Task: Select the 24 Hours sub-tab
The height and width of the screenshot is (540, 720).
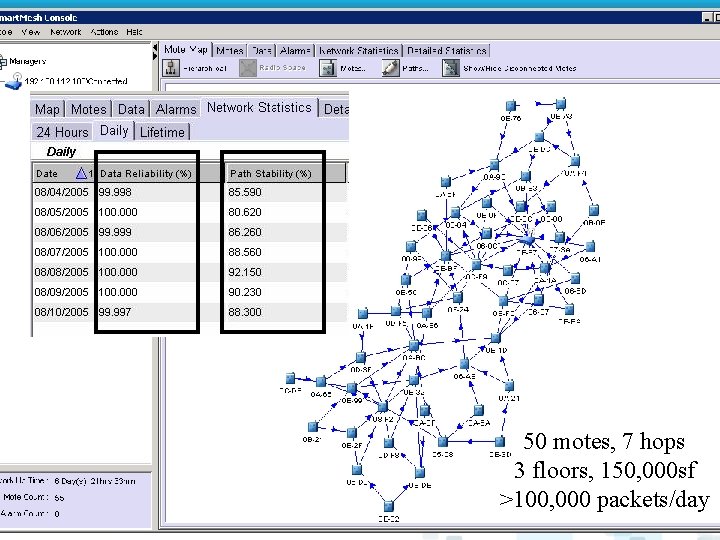Action: click(62, 132)
